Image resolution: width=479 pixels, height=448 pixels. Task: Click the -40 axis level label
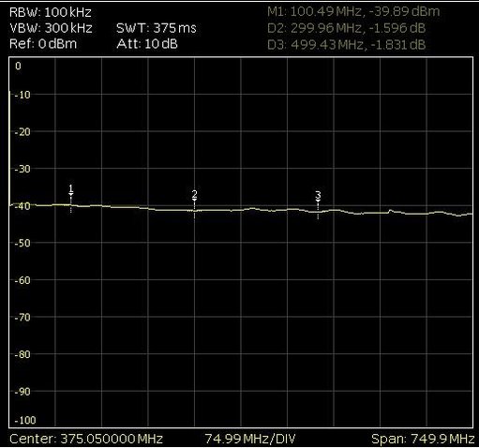(22, 206)
